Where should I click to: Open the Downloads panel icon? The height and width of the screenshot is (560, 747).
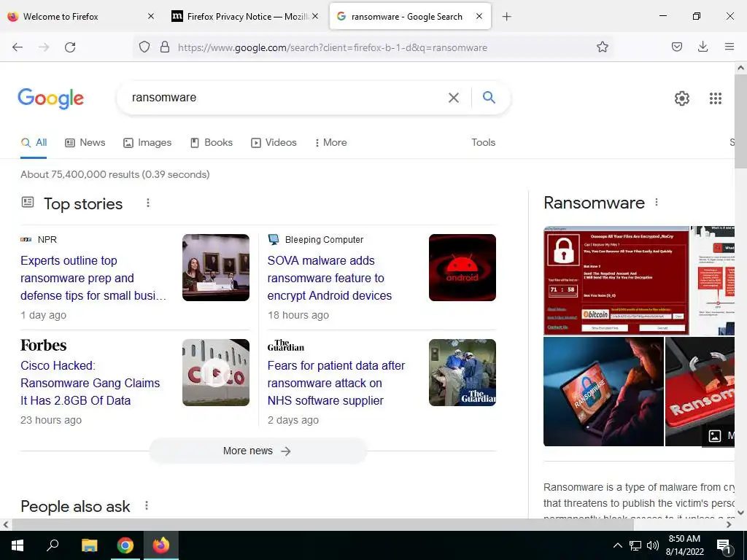tap(703, 47)
